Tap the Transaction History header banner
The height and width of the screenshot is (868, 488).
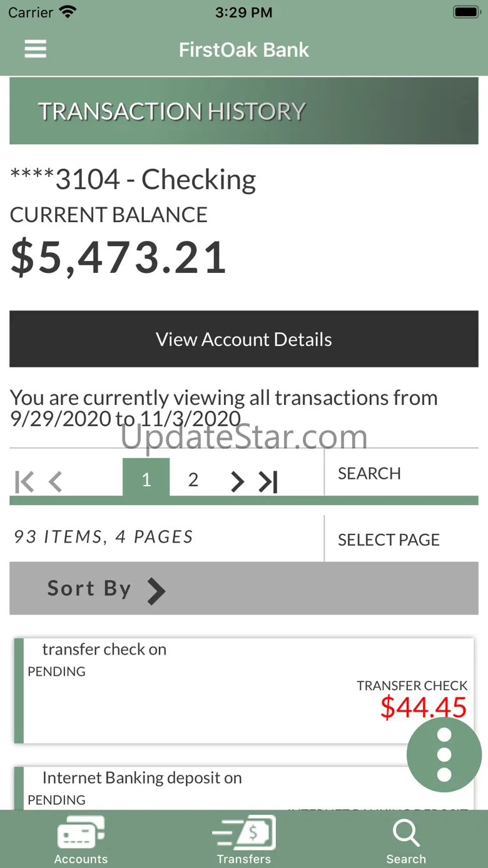coord(244,111)
